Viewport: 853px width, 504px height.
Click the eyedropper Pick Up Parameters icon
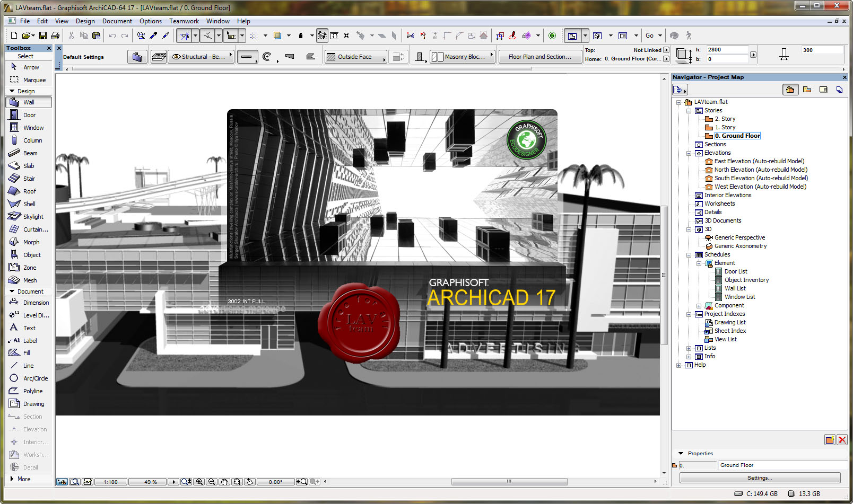[x=153, y=36]
